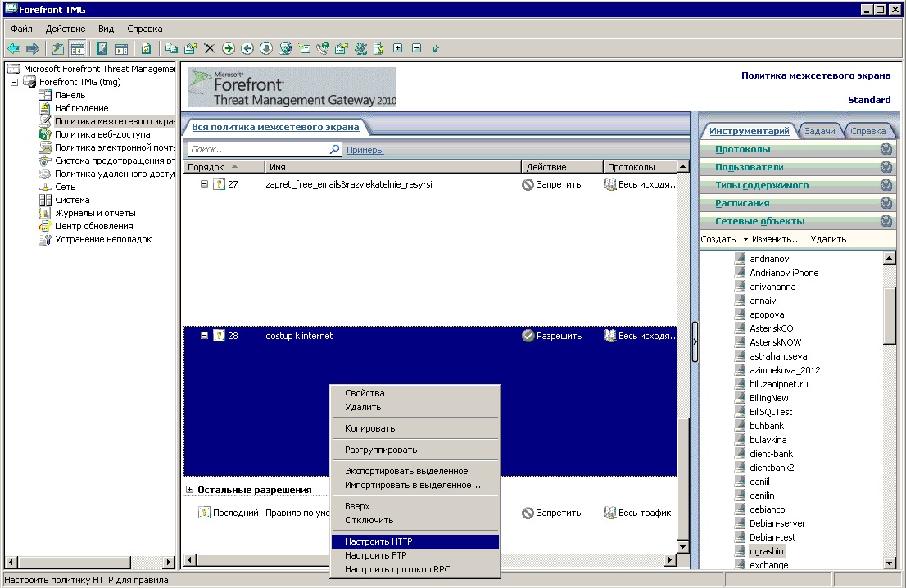The width and height of the screenshot is (906, 588).
Task: Click the search magnifier icon
Action: pyautogui.click(x=334, y=150)
